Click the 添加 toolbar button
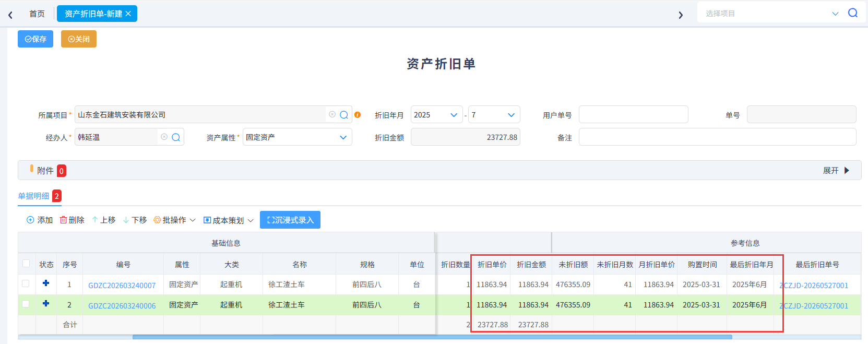Viewport: 868px width, 344px height. tap(40, 220)
